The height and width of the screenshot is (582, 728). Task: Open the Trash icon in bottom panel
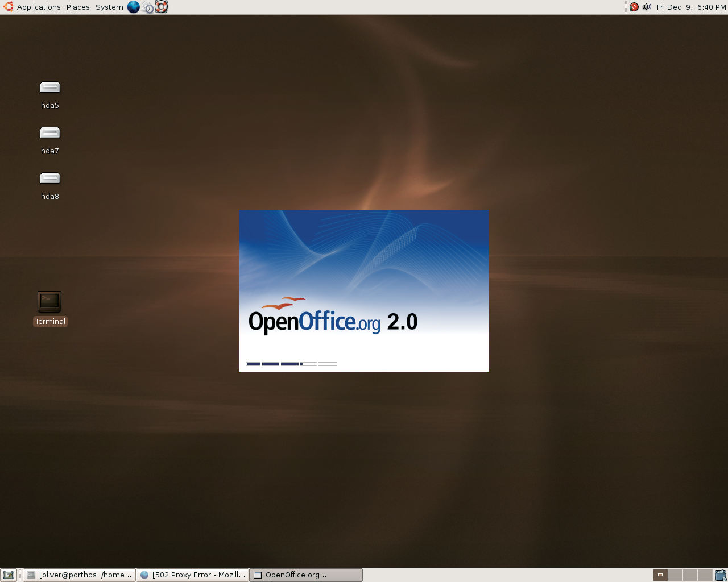point(721,575)
